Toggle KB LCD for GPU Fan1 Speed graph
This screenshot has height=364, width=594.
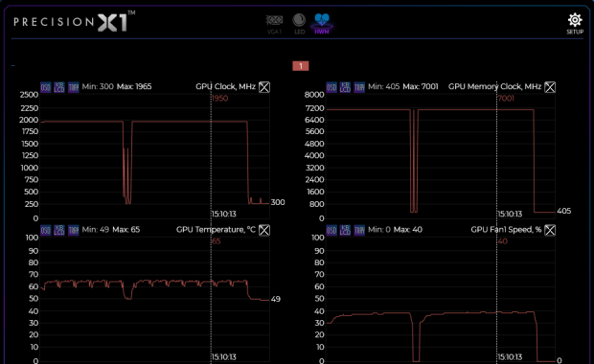345,230
